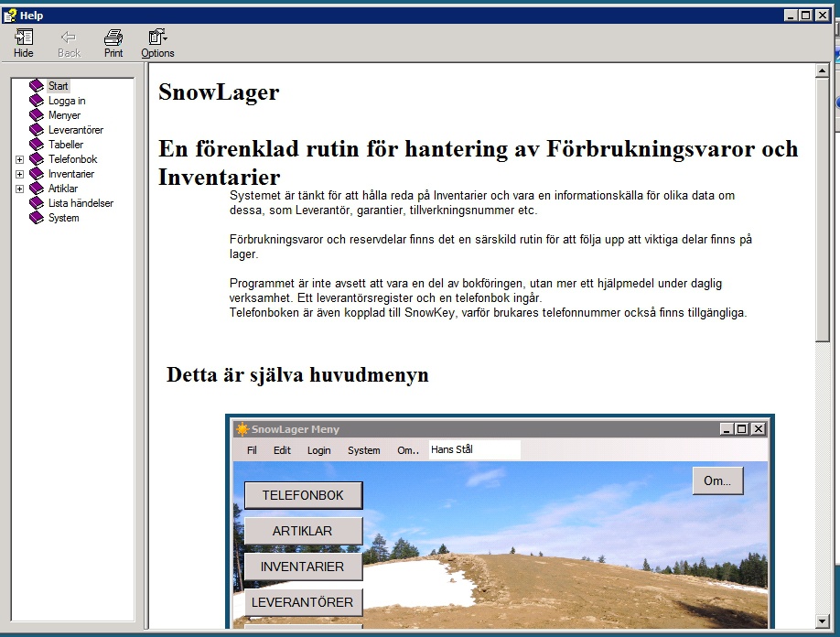Click the TELEFONBOK button

303,495
